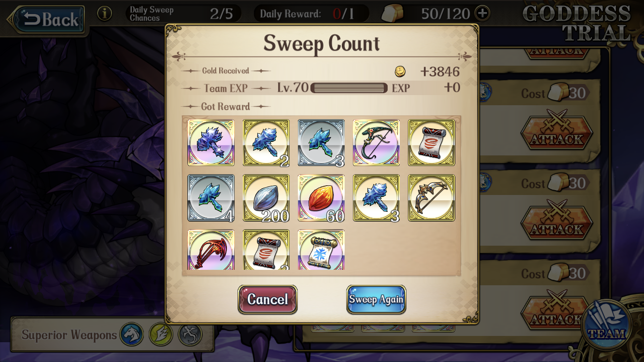Tap the rainbow-framed crystal hammer reward
This screenshot has height=362, width=644.
point(211,143)
